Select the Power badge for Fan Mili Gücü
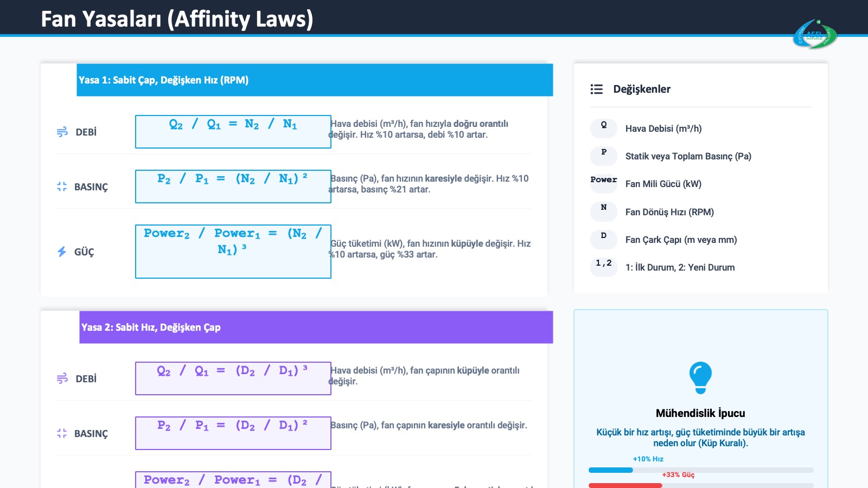The width and height of the screenshot is (868, 488). click(604, 183)
